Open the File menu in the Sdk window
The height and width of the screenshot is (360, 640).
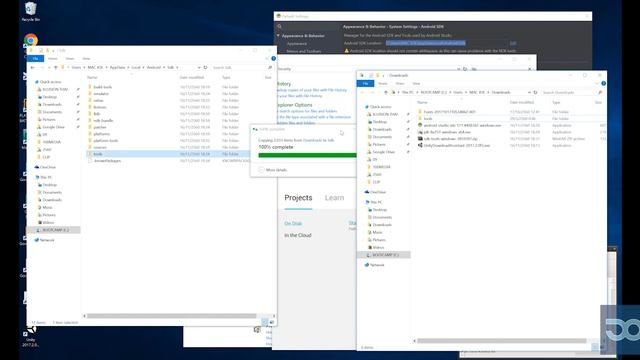tap(36, 58)
